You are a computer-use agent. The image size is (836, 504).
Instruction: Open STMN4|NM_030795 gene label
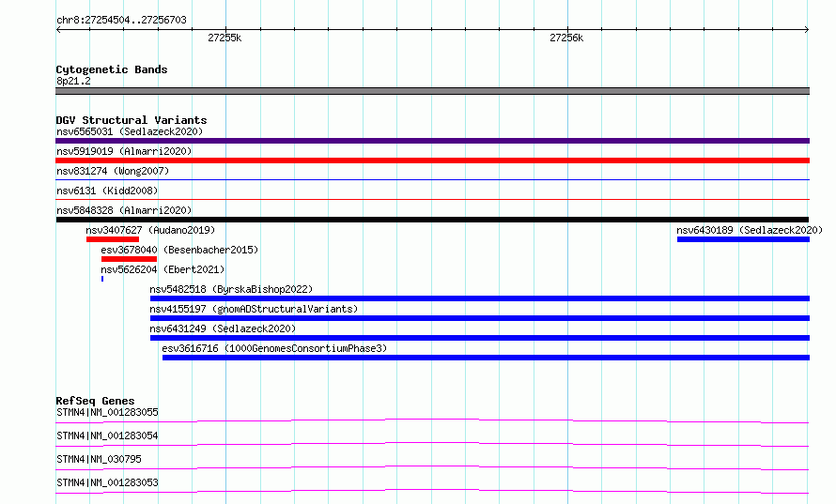(x=99, y=459)
